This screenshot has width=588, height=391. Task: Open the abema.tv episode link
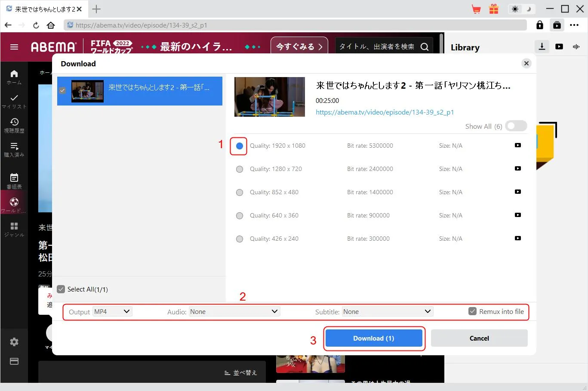click(x=385, y=112)
